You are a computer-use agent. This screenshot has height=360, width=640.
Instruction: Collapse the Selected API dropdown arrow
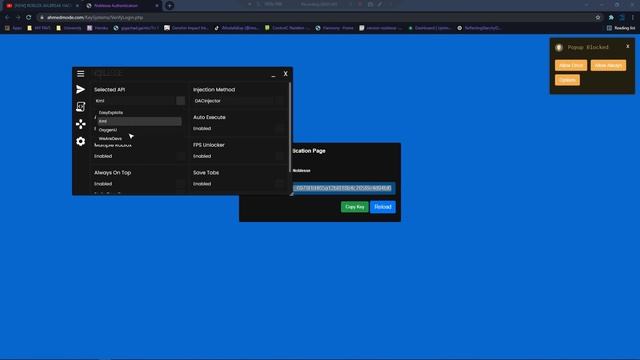coord(180,101)
